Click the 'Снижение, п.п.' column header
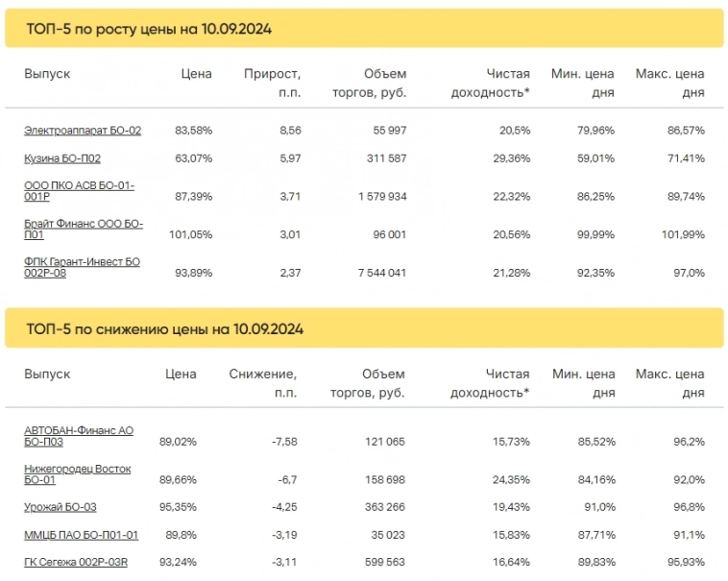728x581 pixels. [x=262, y=383]
